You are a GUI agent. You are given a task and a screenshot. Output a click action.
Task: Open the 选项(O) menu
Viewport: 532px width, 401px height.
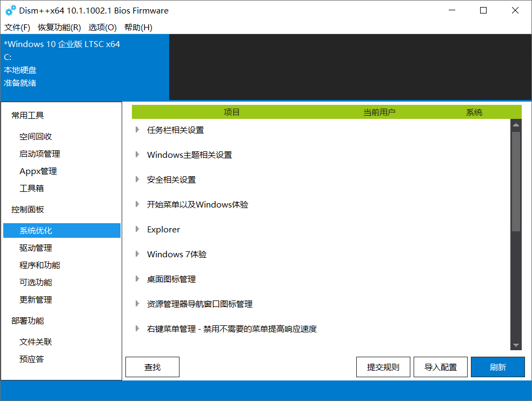(103, 28)
